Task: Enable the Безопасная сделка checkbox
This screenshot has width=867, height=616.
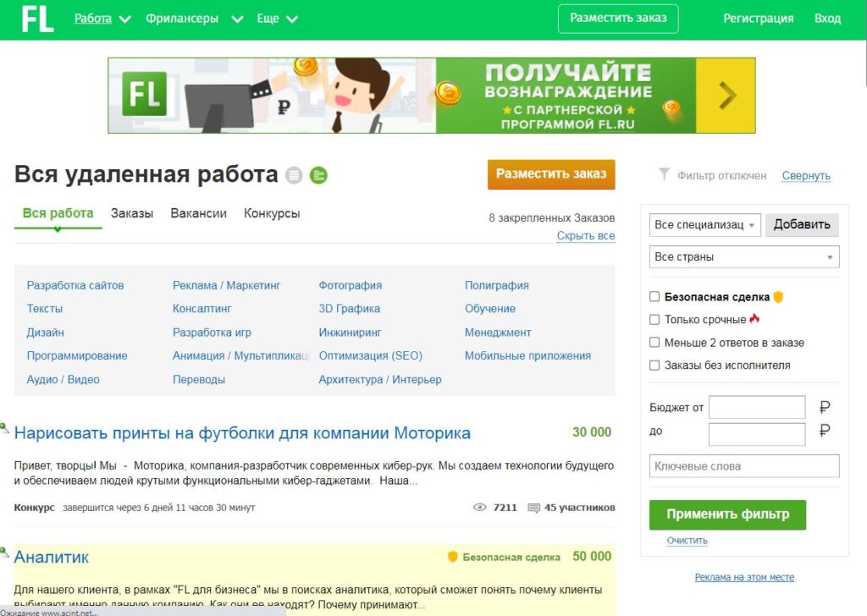Action: 654,297
